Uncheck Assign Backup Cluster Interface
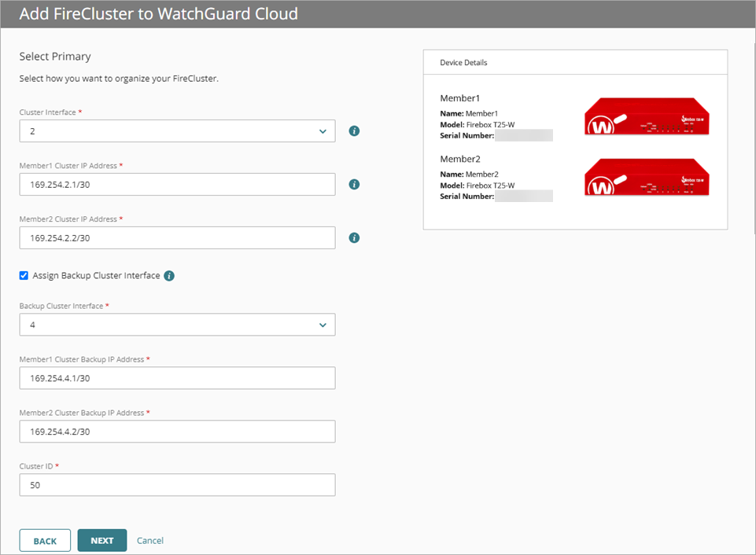Screen dimensions: 756x555 pyautogui.click(x=24, y=275)
